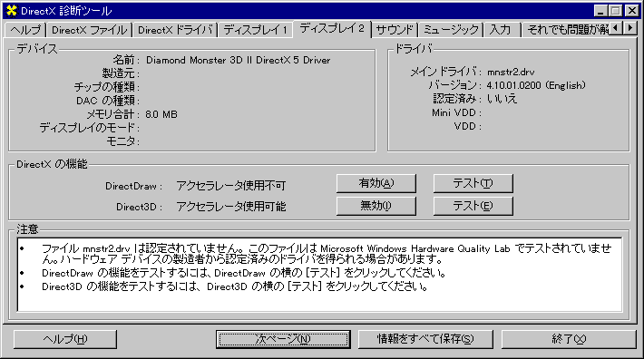This screenshot has width=644, height=359.
Task: Click テスト(T) to test DirectDraw
Action: click(x=473, y=183)
